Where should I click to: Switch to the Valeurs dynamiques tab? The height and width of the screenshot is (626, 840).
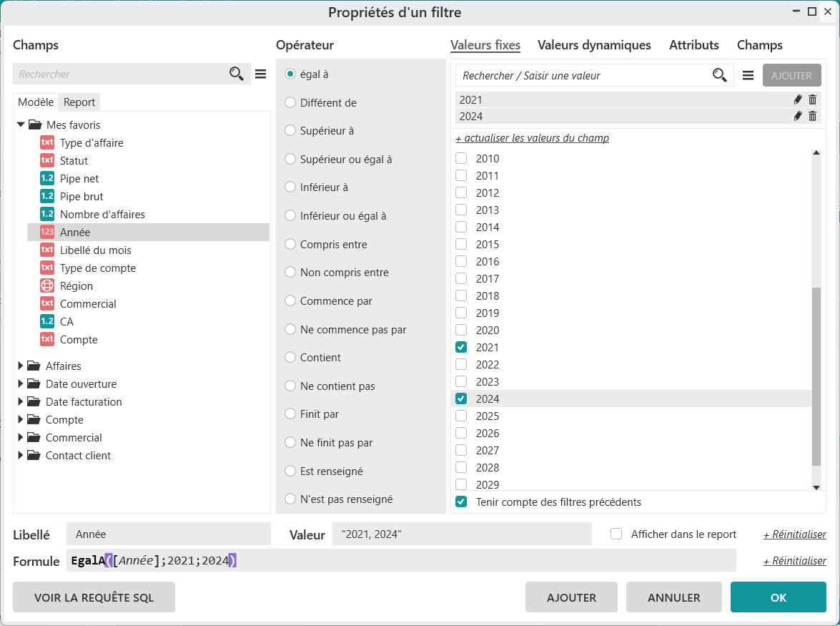594,45
